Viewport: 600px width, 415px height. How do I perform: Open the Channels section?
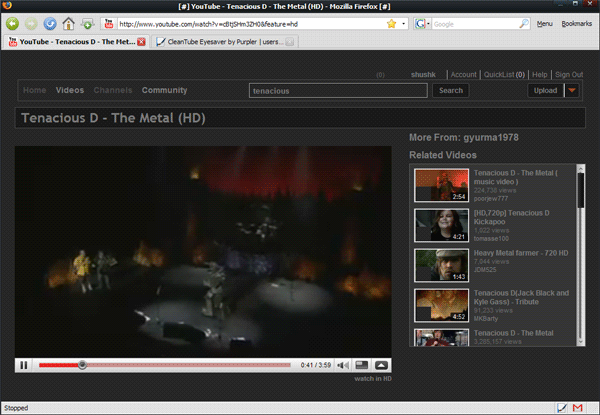tap(113, 90)
